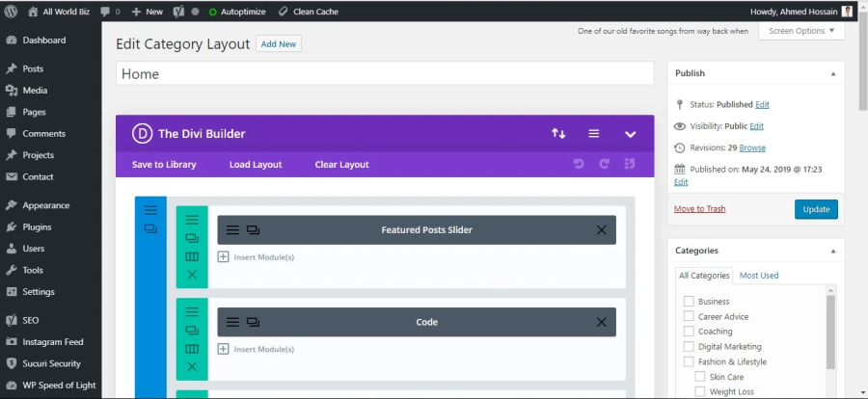Image resolution: width=868 pixels, height=399 pixels.
Task: Open All World Biz site home link
Action: (x=58, y=11)
